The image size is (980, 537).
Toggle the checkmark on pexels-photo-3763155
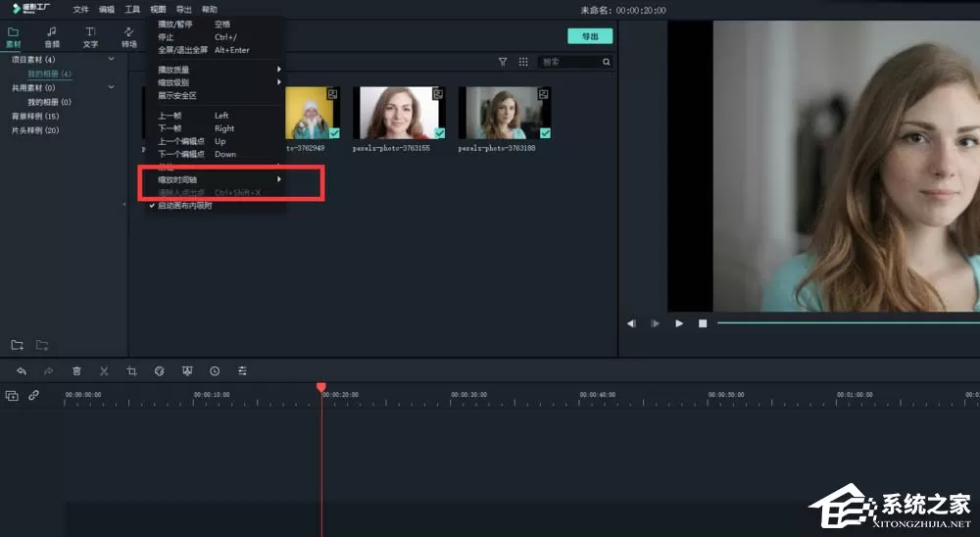[440, 133]
